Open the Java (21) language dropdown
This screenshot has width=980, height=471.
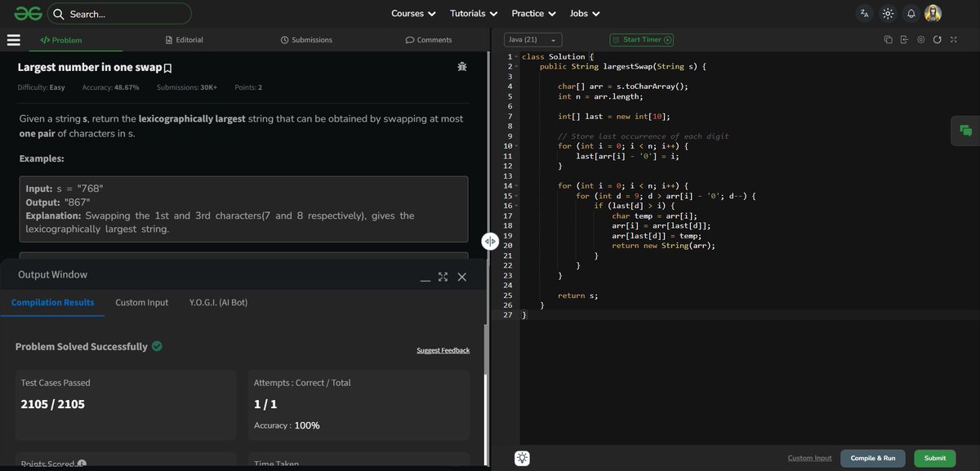click(532, 39)
